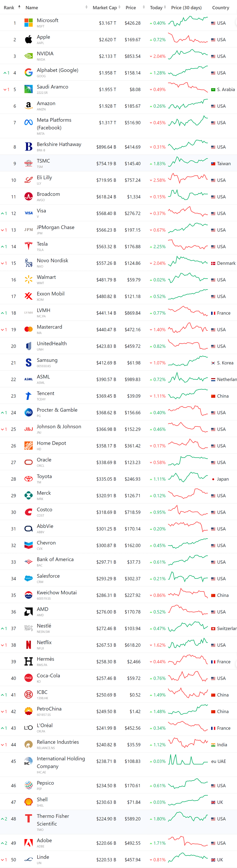The width and height of the screenshot is (237, 868).
Task: Click the Toyota logo icon
Action: tap(29, 479)
